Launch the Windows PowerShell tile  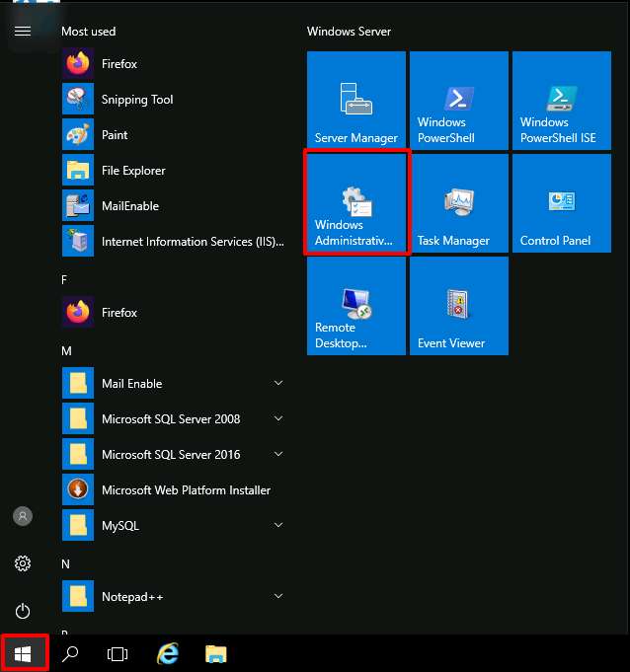pos(459,101)
